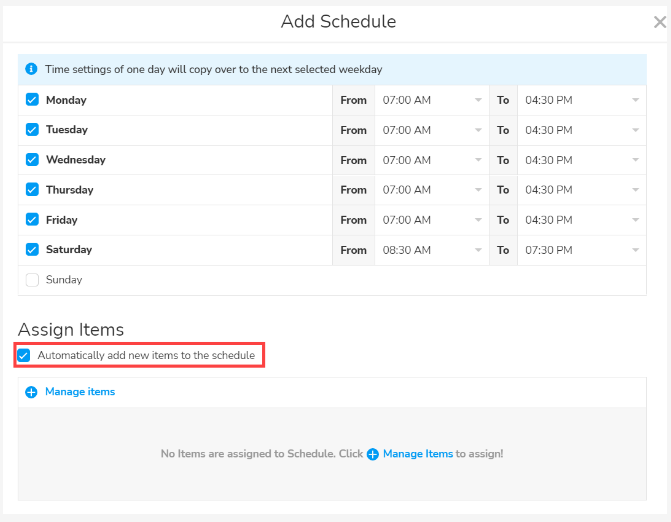
Task: Click the inline plus icon in the empty message
Action: point(373,454)
